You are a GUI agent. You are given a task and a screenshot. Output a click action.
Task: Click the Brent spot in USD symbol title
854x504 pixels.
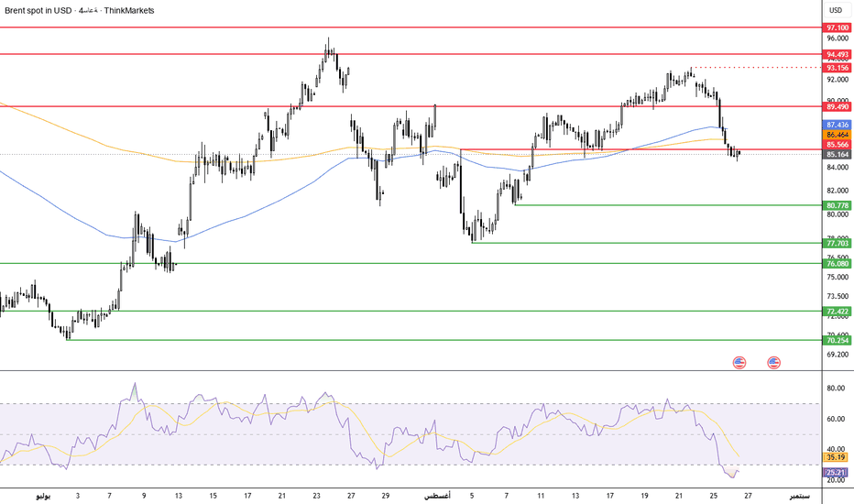click(38, 10)
